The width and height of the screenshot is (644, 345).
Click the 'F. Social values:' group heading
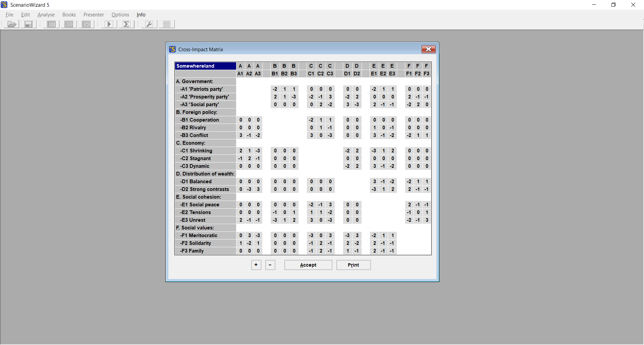coord(205,228)
